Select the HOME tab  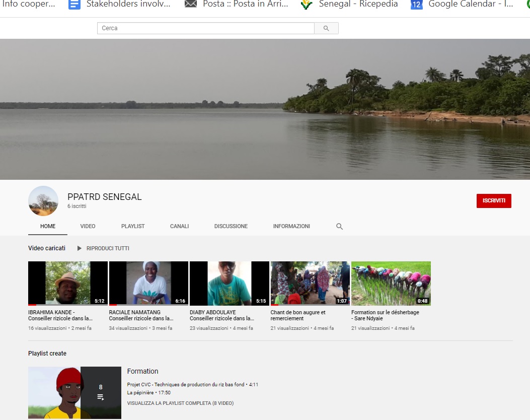point(48,226)
